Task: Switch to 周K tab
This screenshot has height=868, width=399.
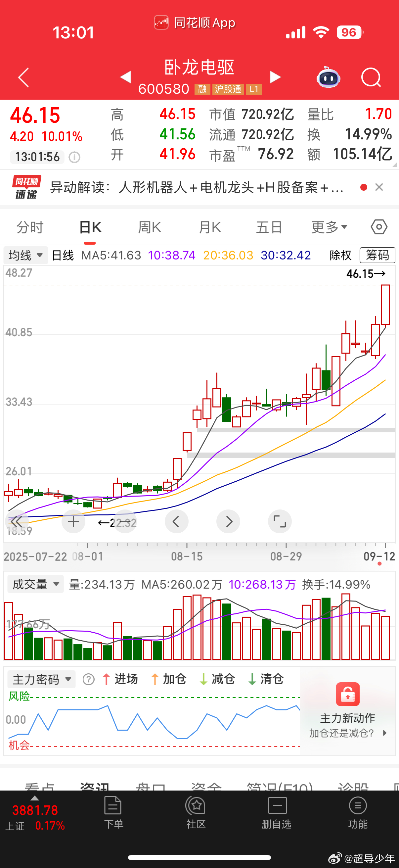Action: 150,227
